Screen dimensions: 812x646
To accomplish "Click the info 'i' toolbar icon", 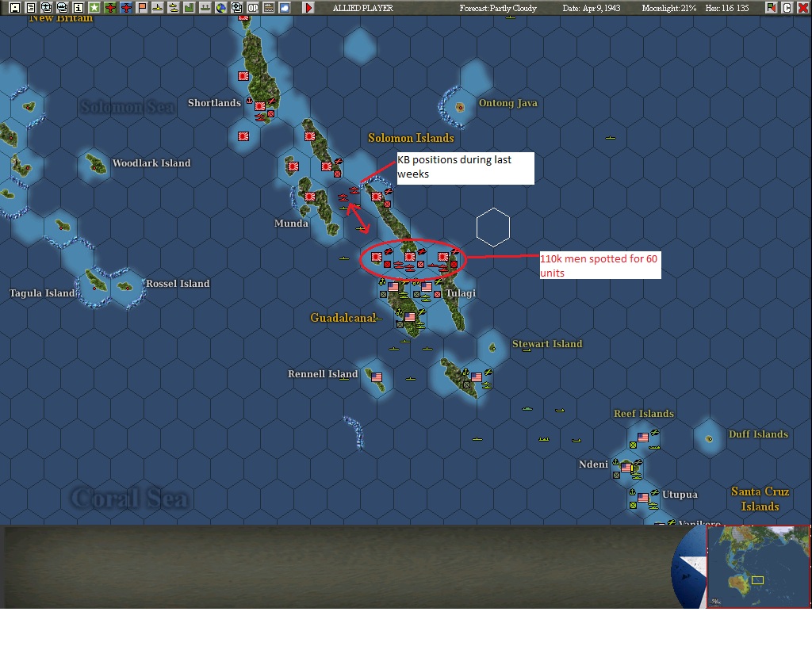I will point(79,8).
